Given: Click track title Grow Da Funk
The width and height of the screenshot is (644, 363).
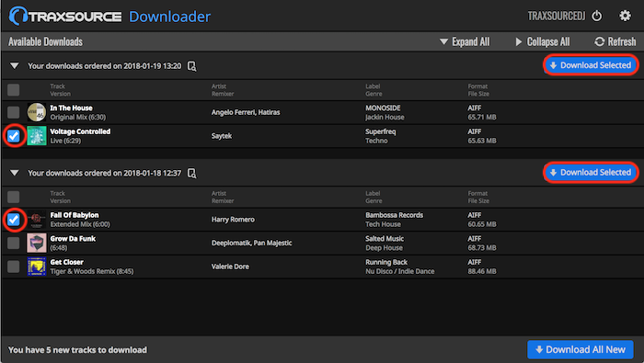Looking at the screenshot, I should click(73, 238).
